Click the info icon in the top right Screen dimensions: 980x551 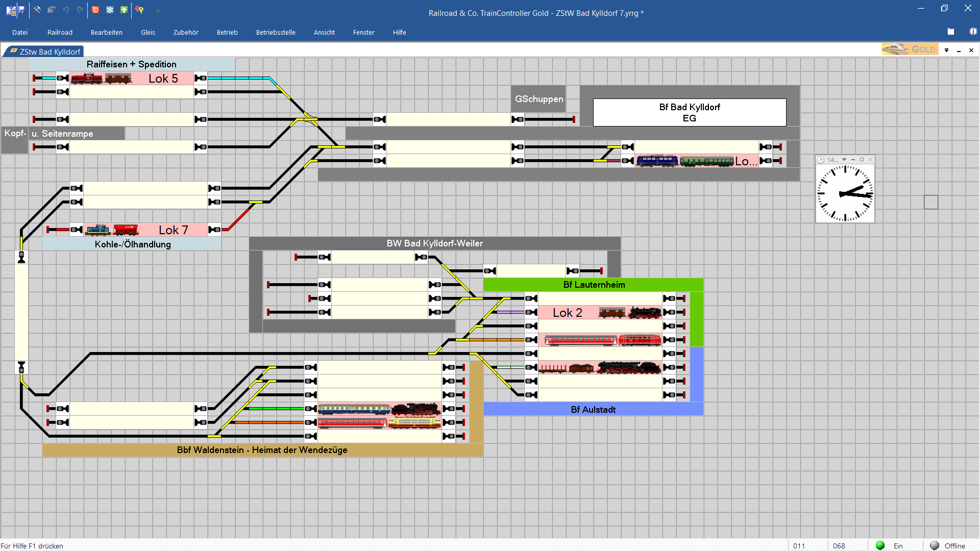click(x=973, y=32)
